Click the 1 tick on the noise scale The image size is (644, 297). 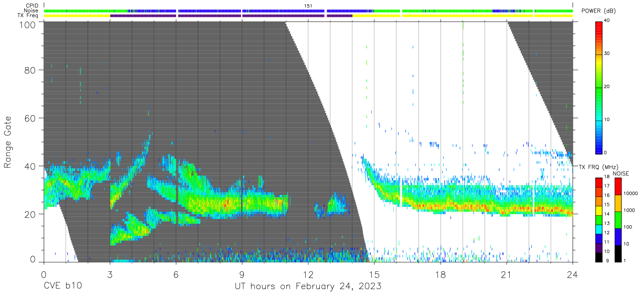tap(625, 260)
